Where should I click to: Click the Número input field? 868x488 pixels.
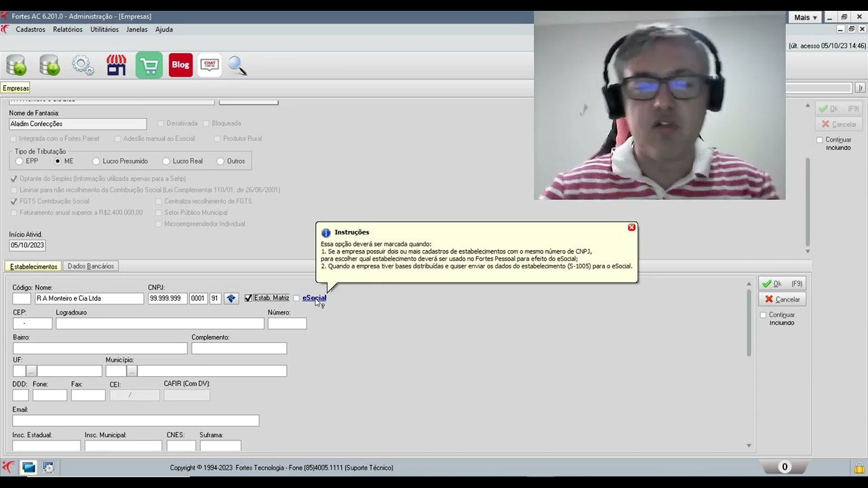pos(287,324)
